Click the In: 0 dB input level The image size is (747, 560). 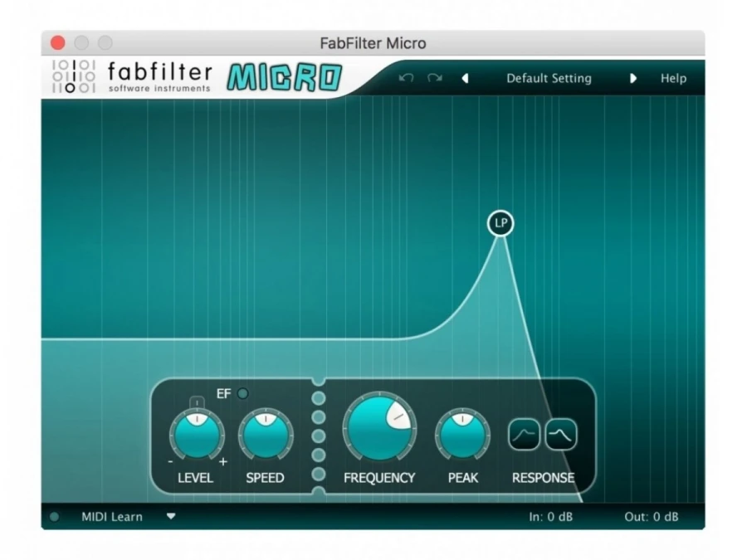[x=551, y=517]
